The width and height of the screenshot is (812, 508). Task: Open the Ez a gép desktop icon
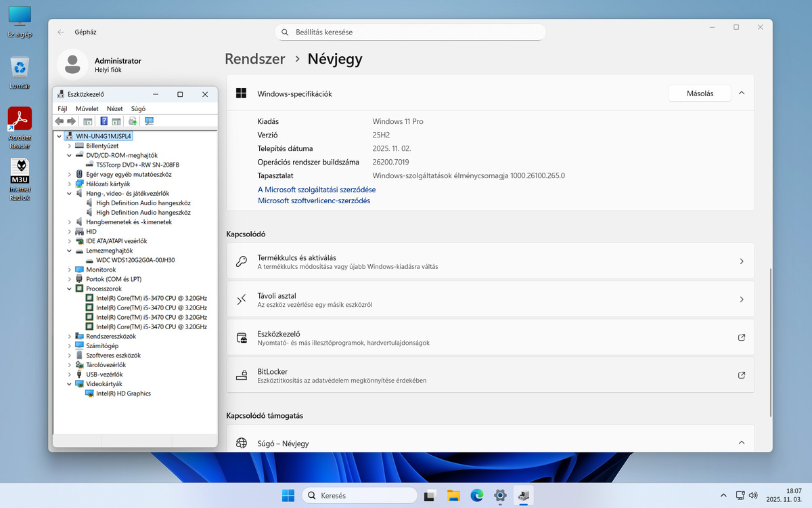point(20,21)
